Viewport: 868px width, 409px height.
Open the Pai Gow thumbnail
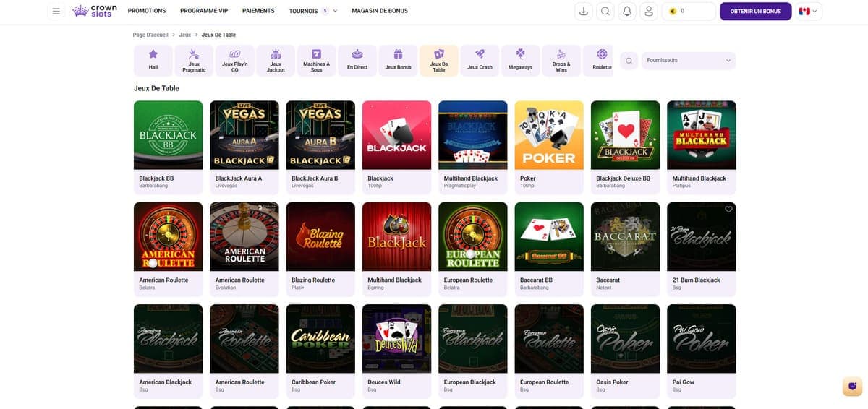click(x=702, y=338)
